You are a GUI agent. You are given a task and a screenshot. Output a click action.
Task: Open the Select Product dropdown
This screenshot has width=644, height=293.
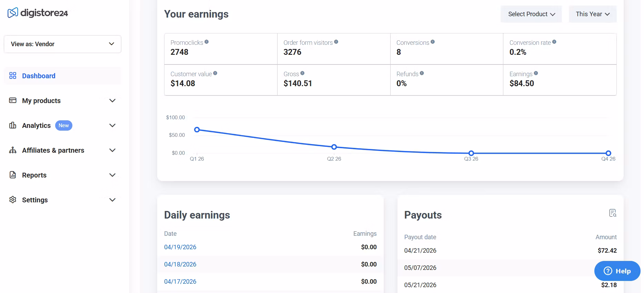(531, 14)
